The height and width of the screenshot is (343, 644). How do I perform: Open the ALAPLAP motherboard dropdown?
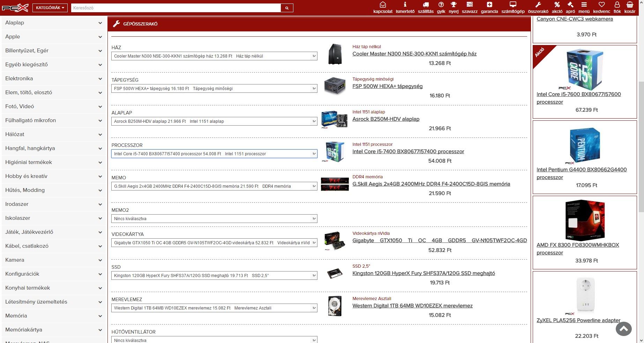[214, 121]
